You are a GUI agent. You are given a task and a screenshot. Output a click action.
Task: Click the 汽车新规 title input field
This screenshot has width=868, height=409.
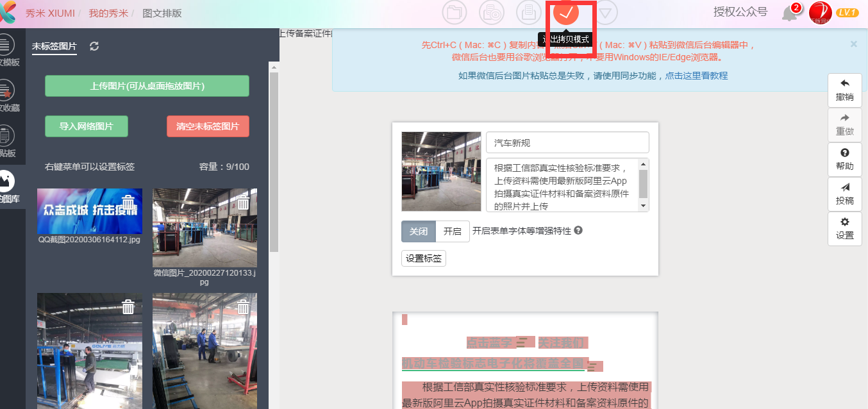[567, 142]
